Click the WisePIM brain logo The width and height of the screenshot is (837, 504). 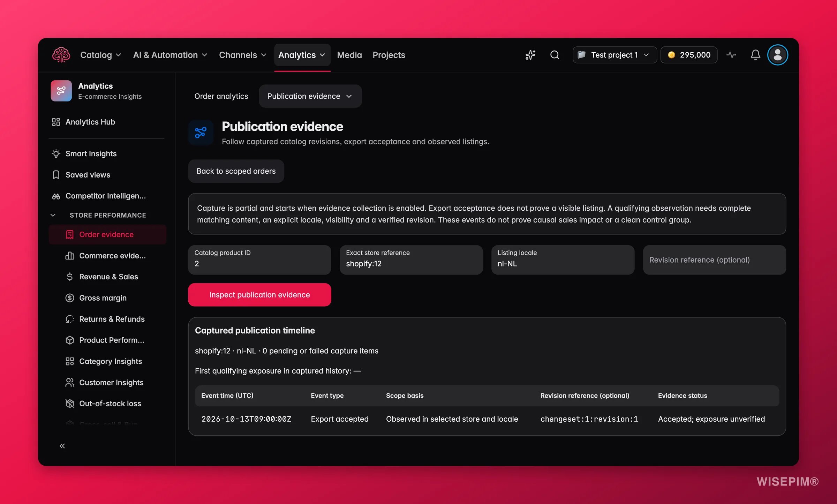(x=61, y=55)
